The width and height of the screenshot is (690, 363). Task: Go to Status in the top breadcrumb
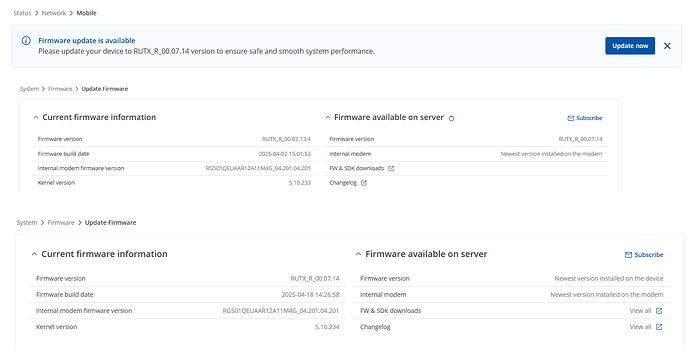click(x=22, y=13)
